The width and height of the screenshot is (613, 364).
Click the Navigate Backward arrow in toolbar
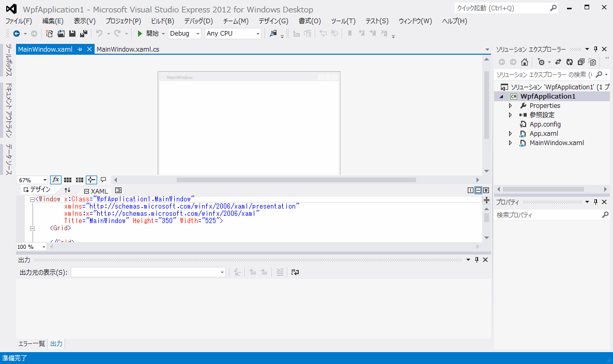tap(17, 34)
